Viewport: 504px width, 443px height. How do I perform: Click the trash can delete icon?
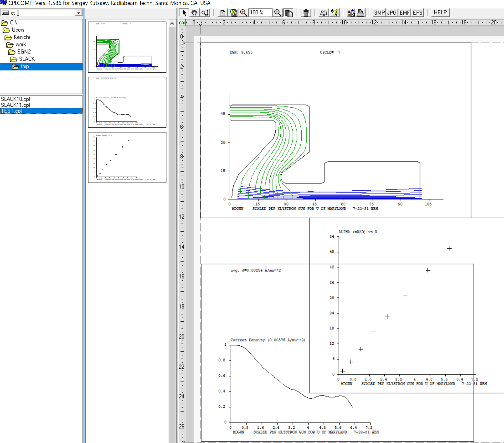tap(306, 13)
